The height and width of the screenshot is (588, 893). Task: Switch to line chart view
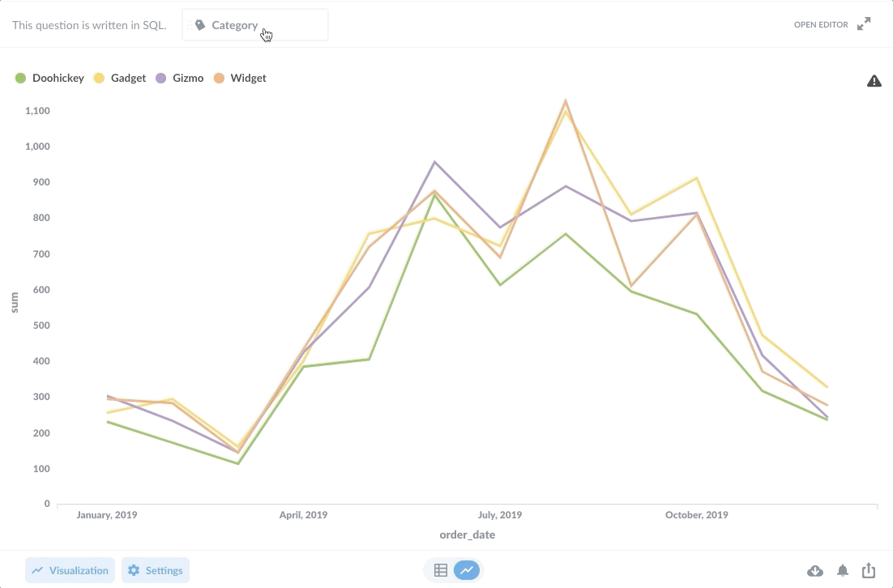(467, 571)
